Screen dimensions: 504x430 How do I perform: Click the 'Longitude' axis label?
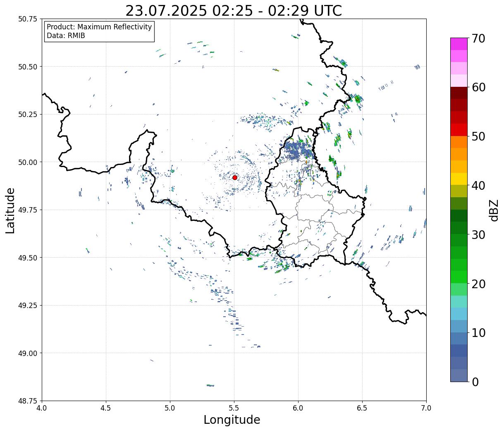(x=232, y=420)
